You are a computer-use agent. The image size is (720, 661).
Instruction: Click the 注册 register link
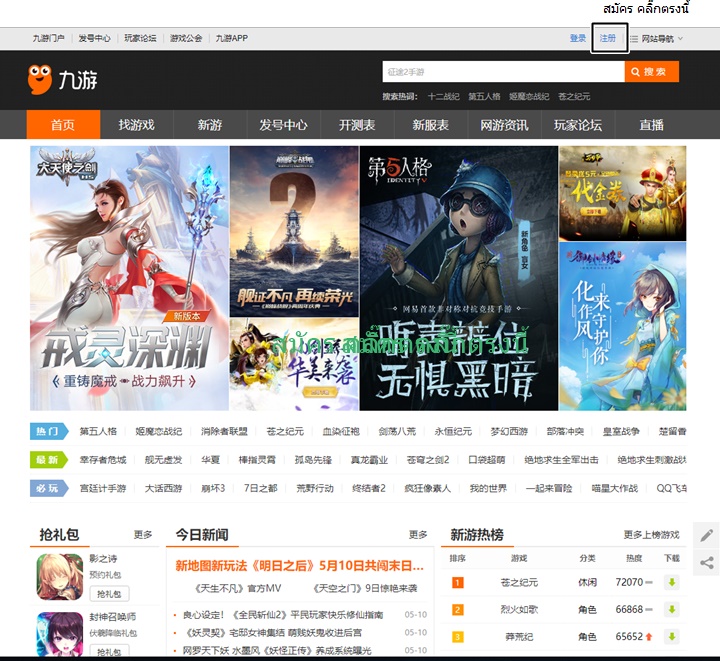[608, 38]
